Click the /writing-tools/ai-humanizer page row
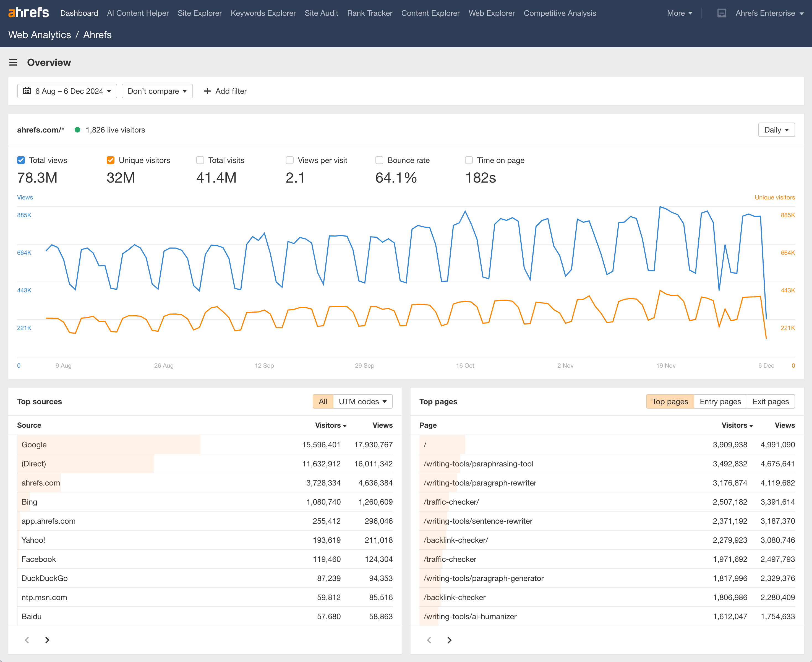The image size is (812, 662). pos(607,616)
